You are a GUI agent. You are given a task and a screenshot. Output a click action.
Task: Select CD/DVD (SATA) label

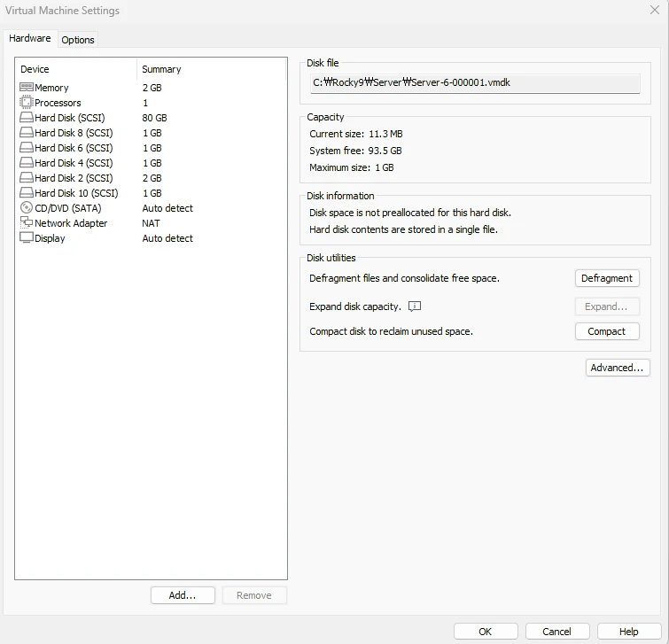pyautogui.click(x=68, y=208)
